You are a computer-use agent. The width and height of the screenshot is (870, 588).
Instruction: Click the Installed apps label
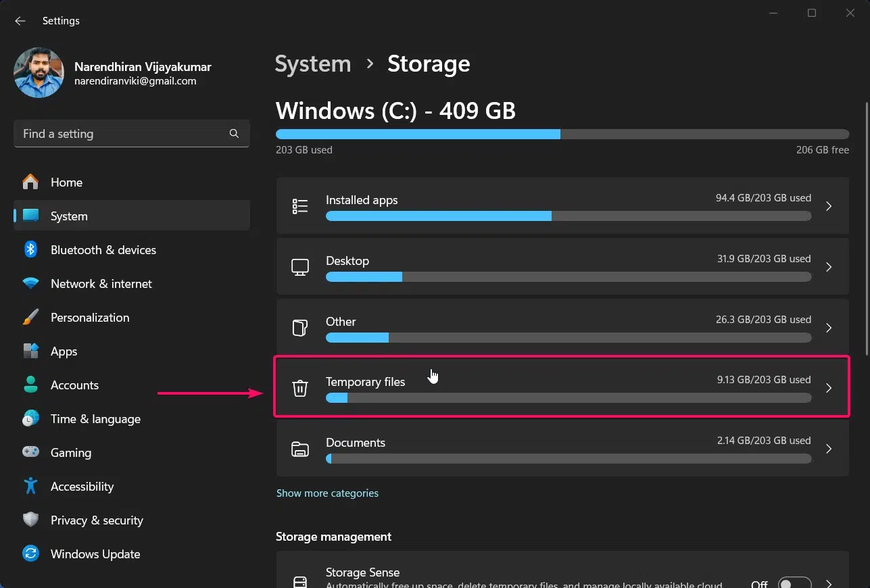[362, 199]
